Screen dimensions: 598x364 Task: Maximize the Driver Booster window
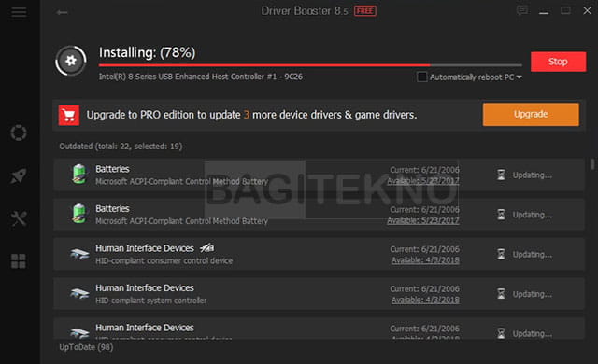tap(565, 10)
